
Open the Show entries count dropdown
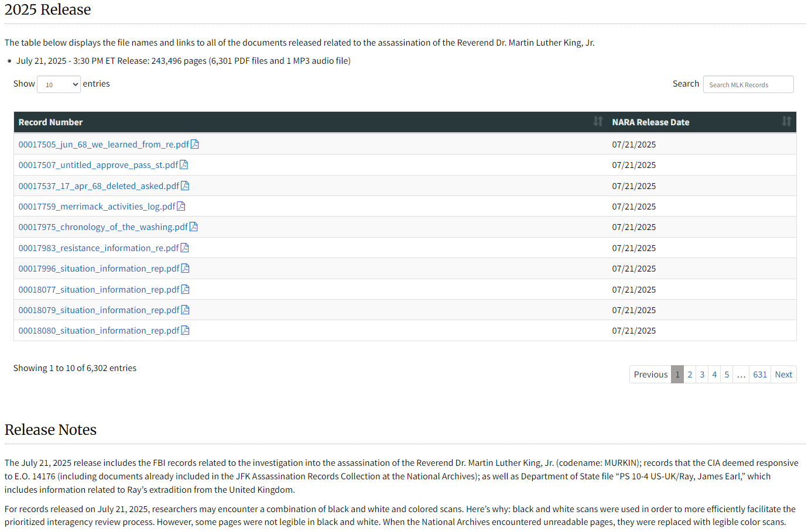click(59, 84)
